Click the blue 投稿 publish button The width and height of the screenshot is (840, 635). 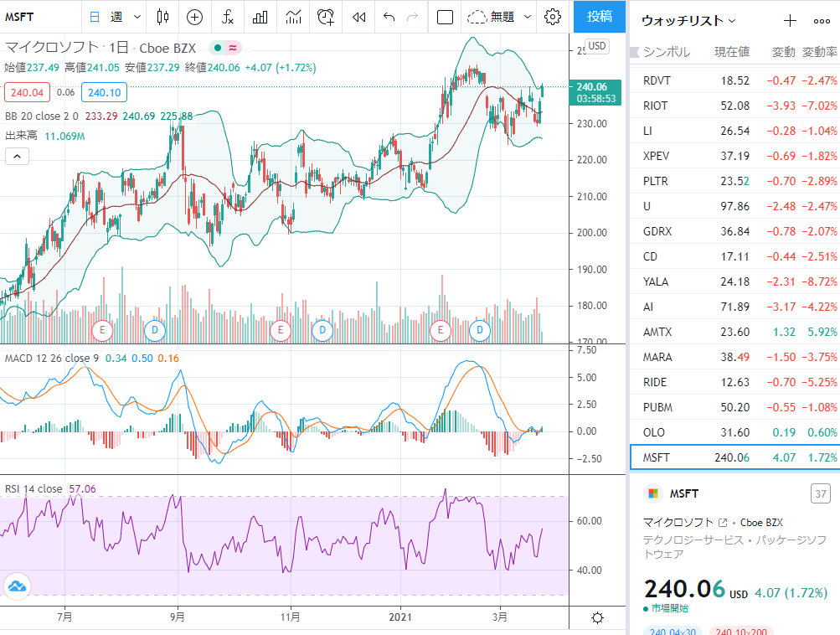600,17
